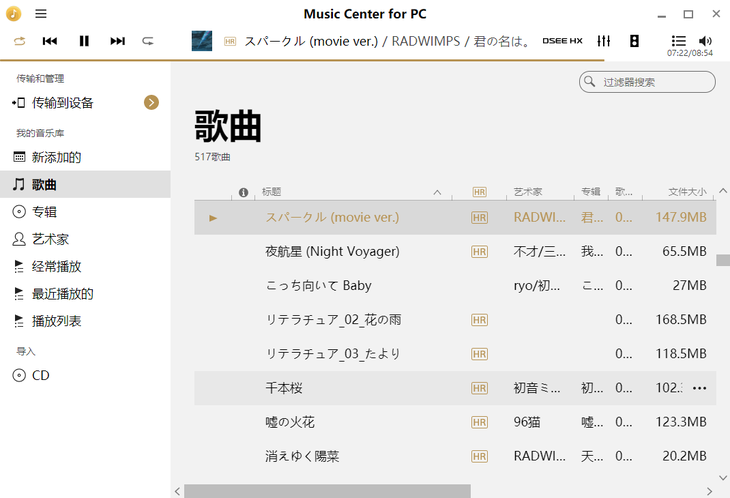Screen dimensions: 730x498
Task: Sort by 专辑 column header
Action: (x=591, y=192)
